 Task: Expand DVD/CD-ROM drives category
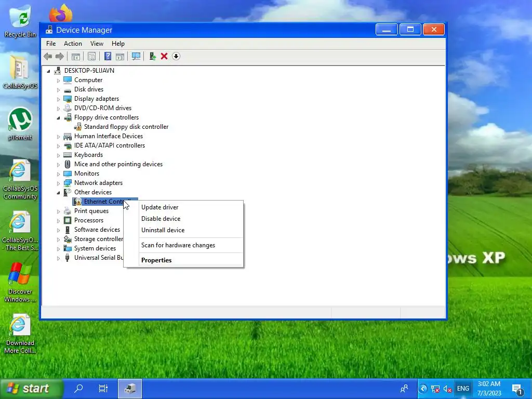coord(58,109)
